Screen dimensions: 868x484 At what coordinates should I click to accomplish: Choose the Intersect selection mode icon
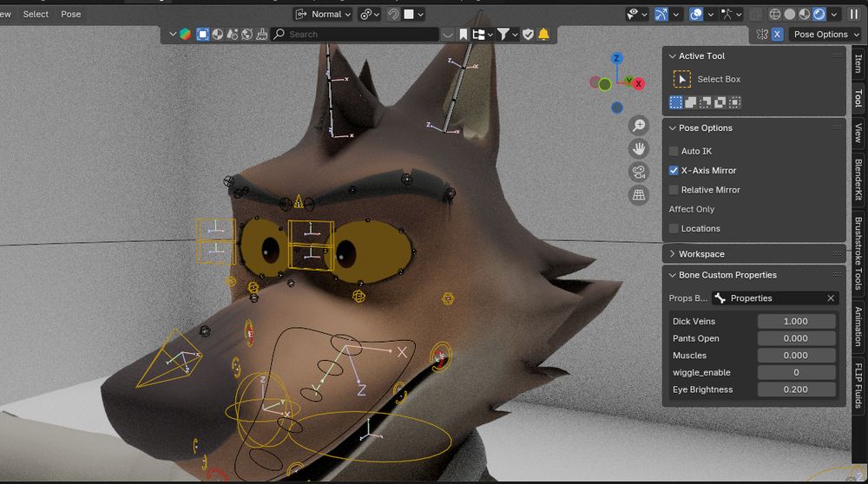pyautogui.click(x=734, y=102)
